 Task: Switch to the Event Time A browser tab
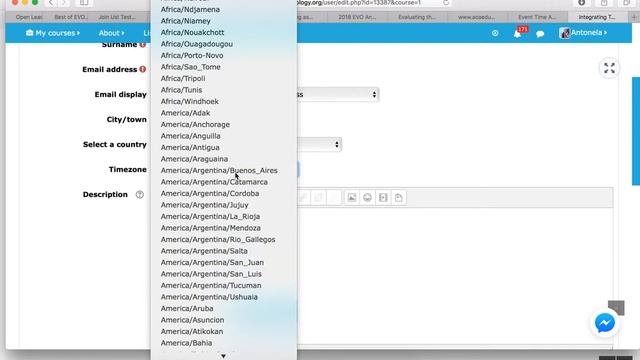[537, 17]
